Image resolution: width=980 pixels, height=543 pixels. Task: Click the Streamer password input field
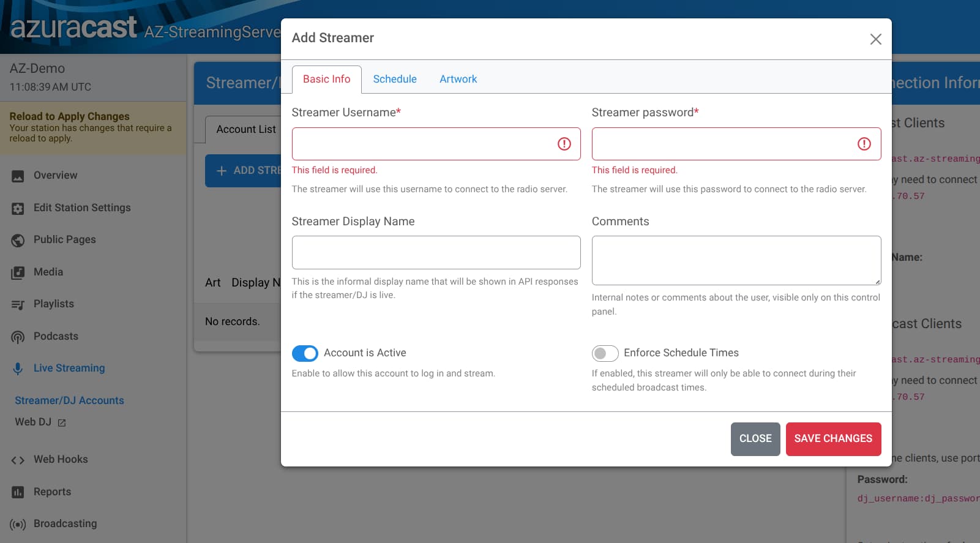coord(736,144)
